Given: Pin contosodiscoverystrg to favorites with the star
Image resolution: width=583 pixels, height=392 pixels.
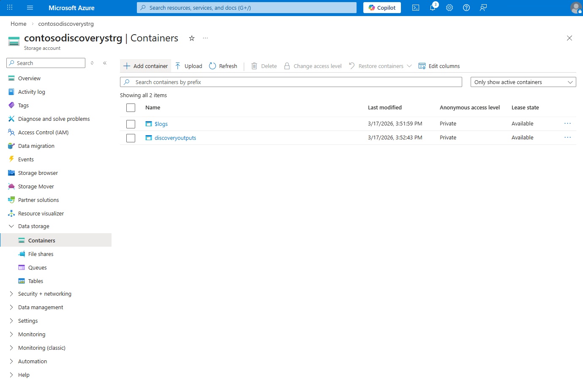Looking at the screenshot, I should pyautogui.click(x=192, y=38).
